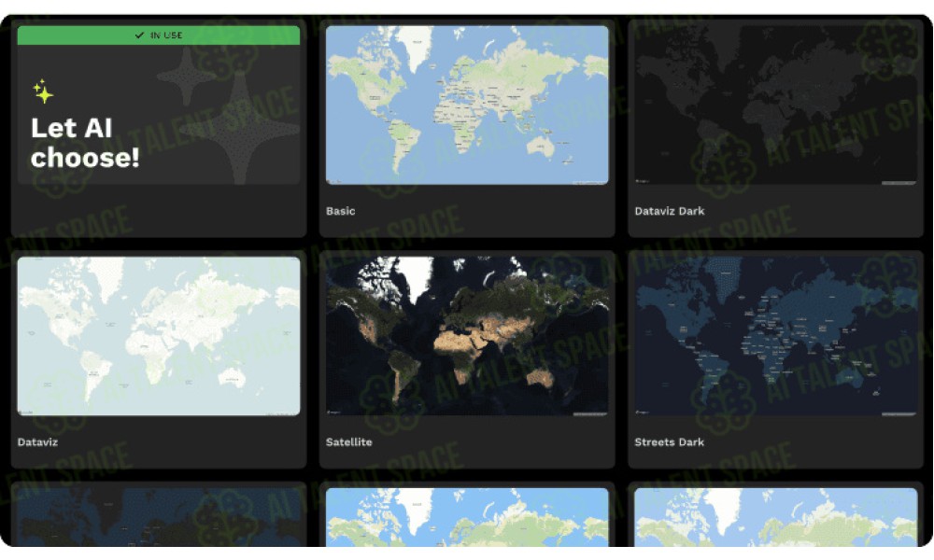
Task: Click the Streets Dark label
Action: [x=670, y=441]
